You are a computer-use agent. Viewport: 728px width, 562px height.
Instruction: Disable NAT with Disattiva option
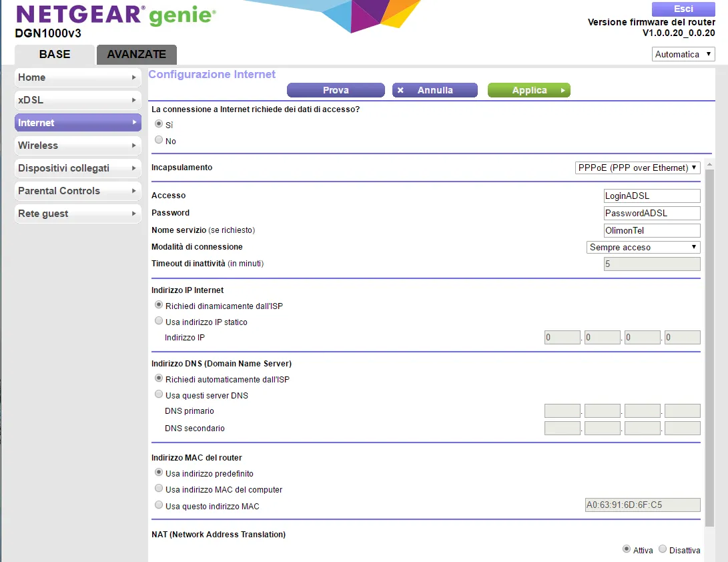tap(663, 549)
